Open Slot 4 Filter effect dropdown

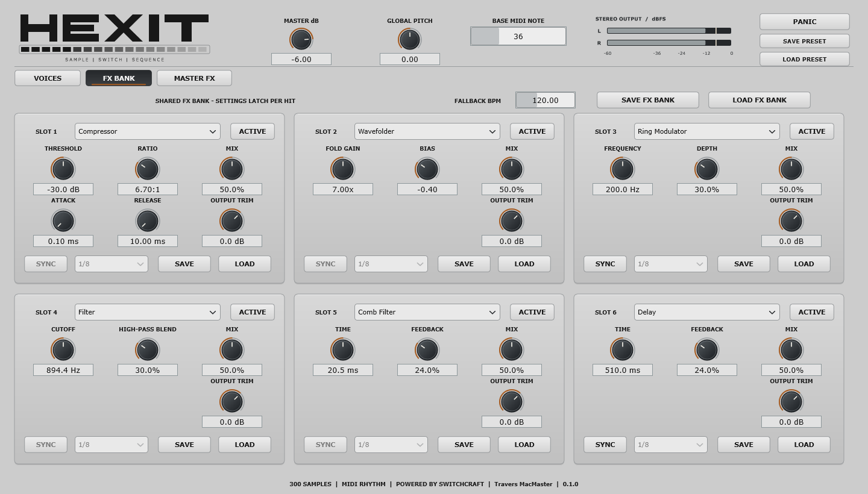(x=148, y=312)
